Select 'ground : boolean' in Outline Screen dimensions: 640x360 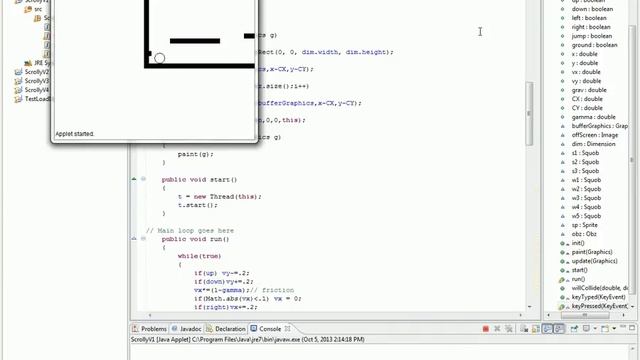tap(594, 45)
